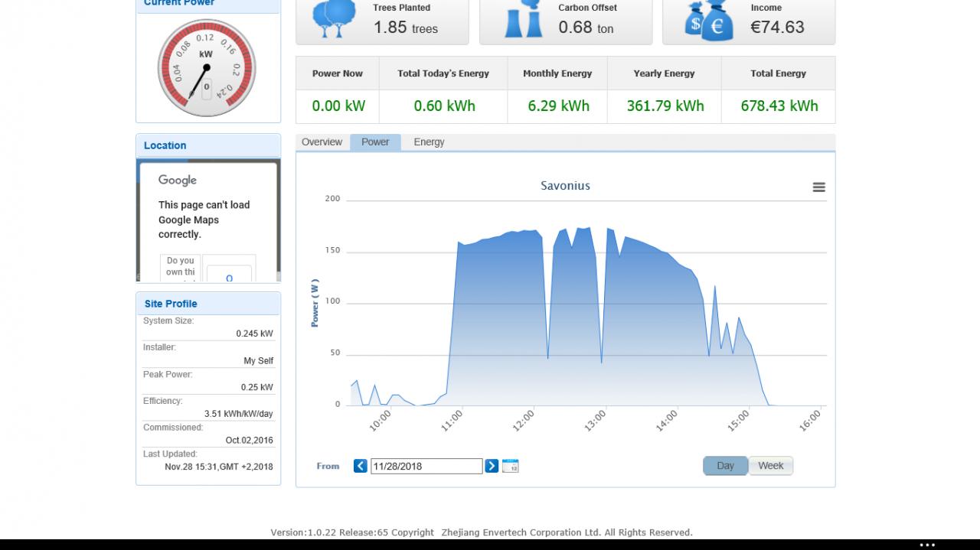Click the Location panel header
Image resolution: width=980 pixels, height=550 pixels.
(208, 145)
